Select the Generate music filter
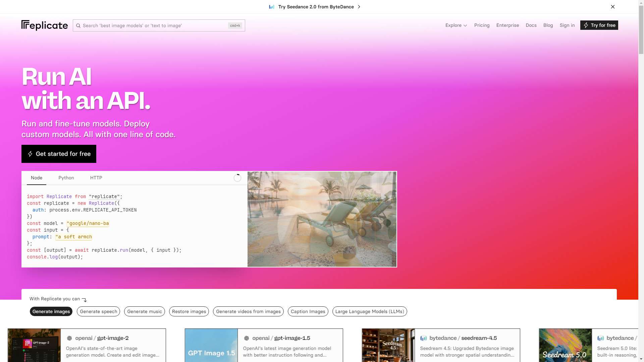The width and height of the screenshot is (644, 362). [x=145, y=311]
